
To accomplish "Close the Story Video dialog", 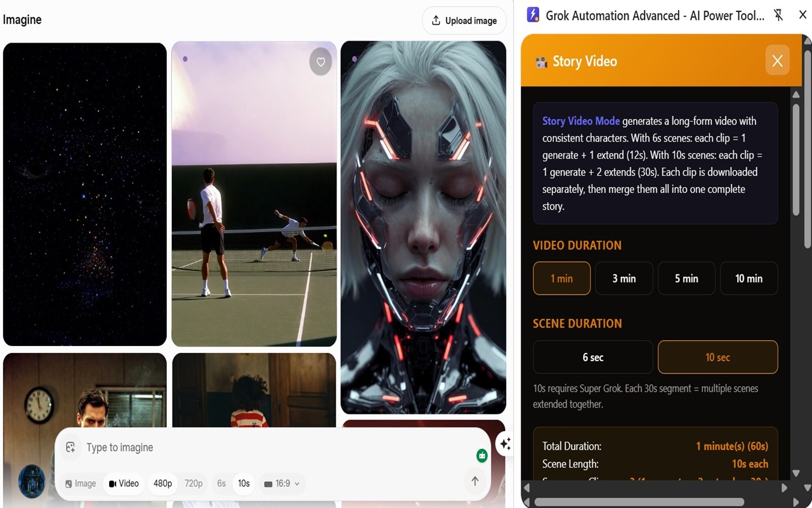I will tap(777, 61).
